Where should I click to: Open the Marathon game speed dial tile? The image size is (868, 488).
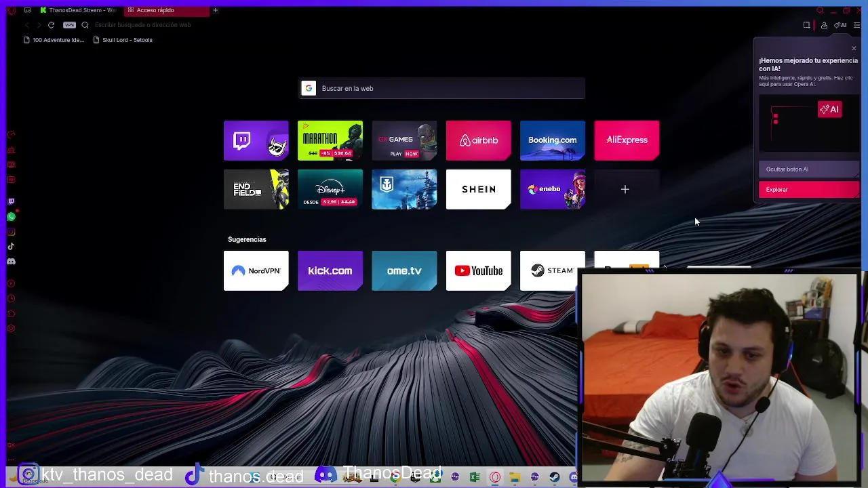coord(330,140)
